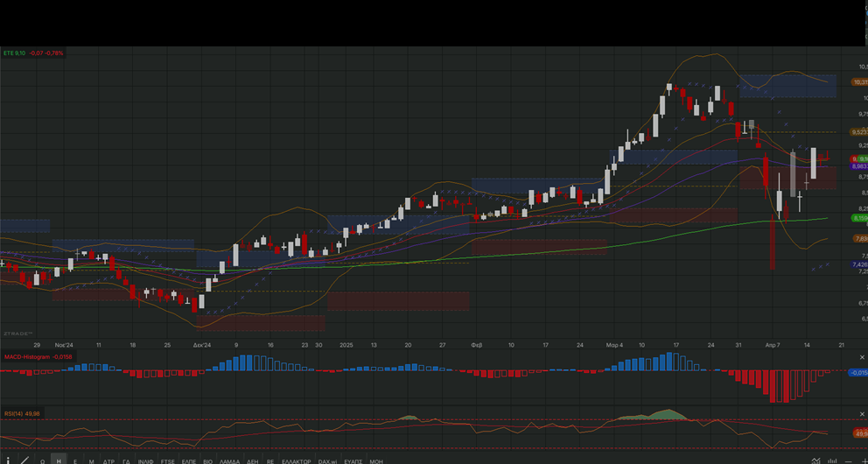868x464 pixels.
Task: Open the chart type bars icon
Action: pos(832,460)
